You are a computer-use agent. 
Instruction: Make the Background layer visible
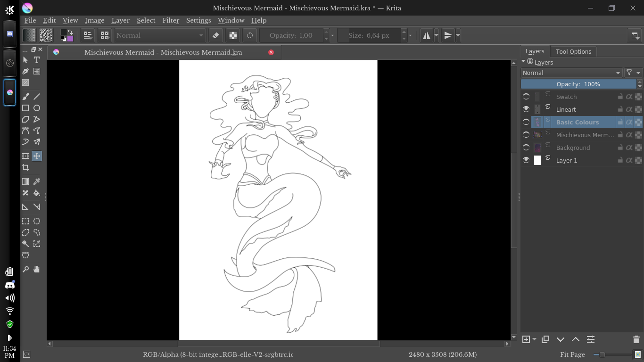(526, 147)
